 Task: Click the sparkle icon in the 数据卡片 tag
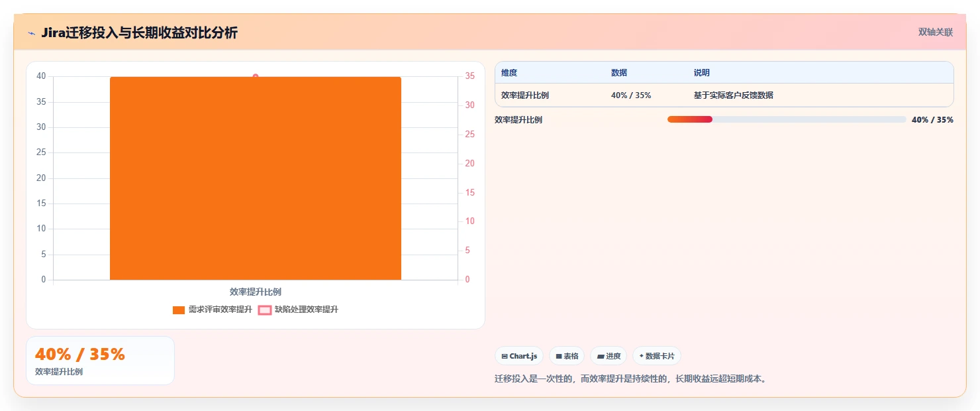pyautogui.click(x=642, y=356)
